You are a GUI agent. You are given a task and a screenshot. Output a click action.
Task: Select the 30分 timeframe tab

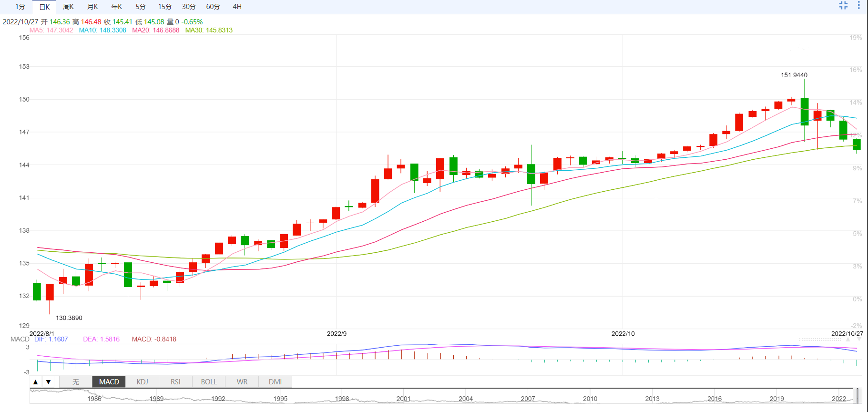(x=189, y=7)
